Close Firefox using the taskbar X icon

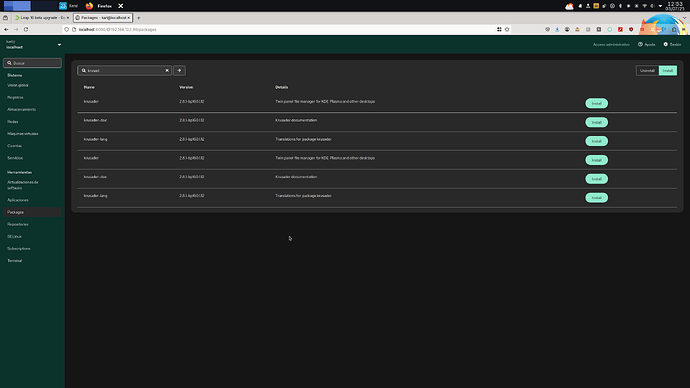click(x=121, y=6)
